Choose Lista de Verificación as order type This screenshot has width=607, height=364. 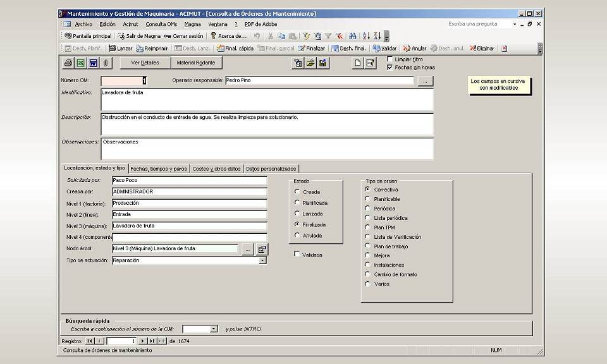[367, 236]
